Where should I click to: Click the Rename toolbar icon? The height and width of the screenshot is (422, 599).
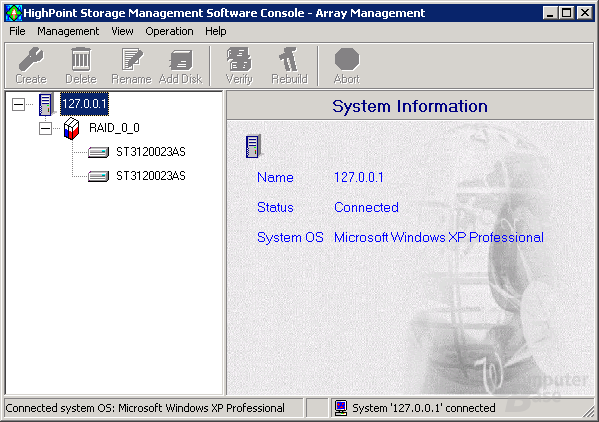(132, 59)
